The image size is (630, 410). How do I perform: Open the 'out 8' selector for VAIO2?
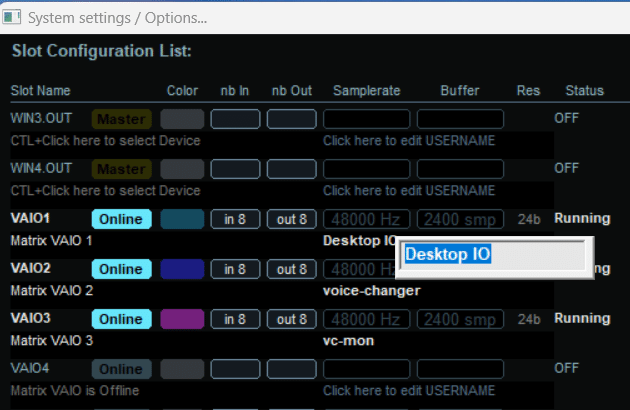tap(292, 269)
